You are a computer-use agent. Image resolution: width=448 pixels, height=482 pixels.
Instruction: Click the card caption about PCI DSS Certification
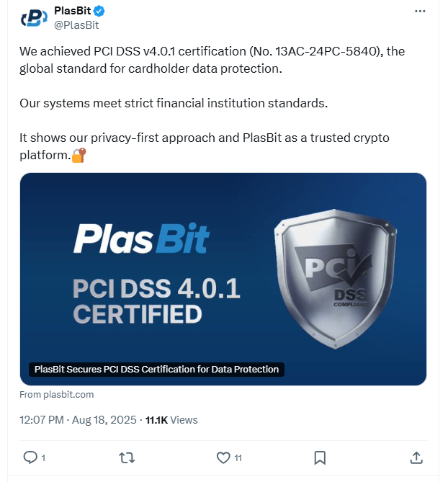coord(157,369)
